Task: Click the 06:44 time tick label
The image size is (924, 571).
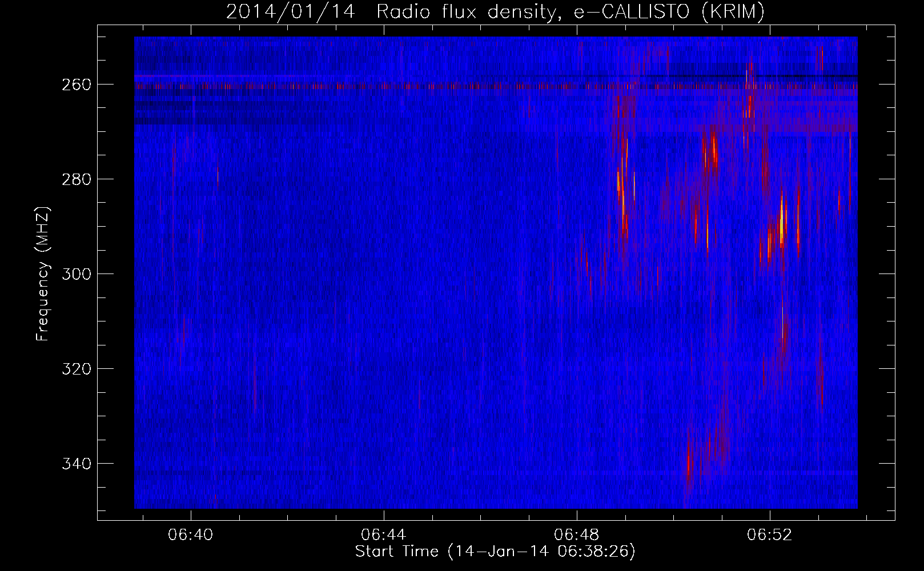Action: pyautogui.click(x=384, y=535)
